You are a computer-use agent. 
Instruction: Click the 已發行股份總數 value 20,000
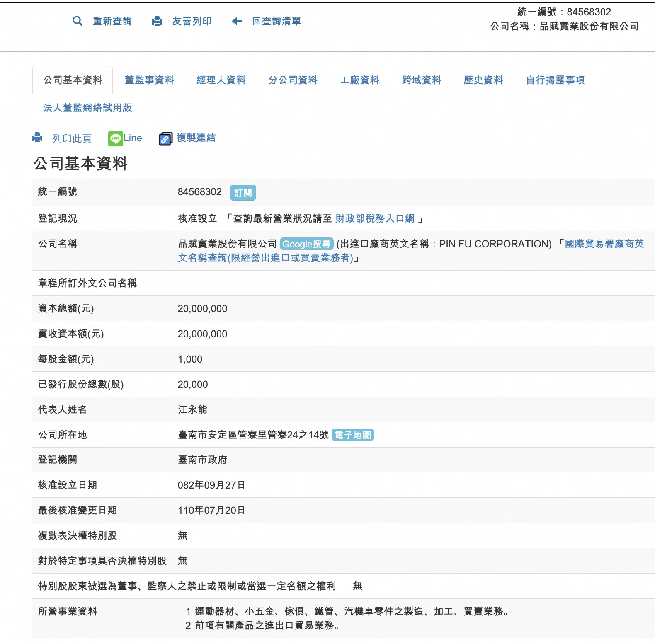coord(193,385)
